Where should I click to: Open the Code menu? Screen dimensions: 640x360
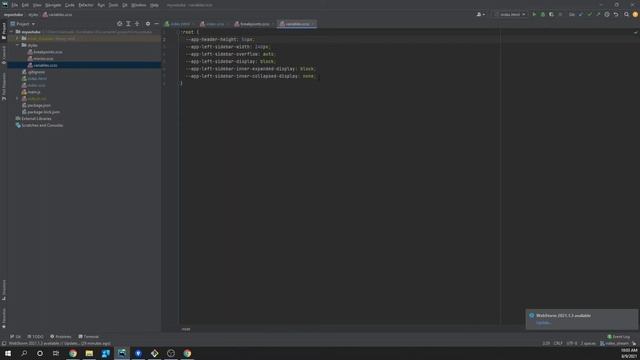(70, 5)
